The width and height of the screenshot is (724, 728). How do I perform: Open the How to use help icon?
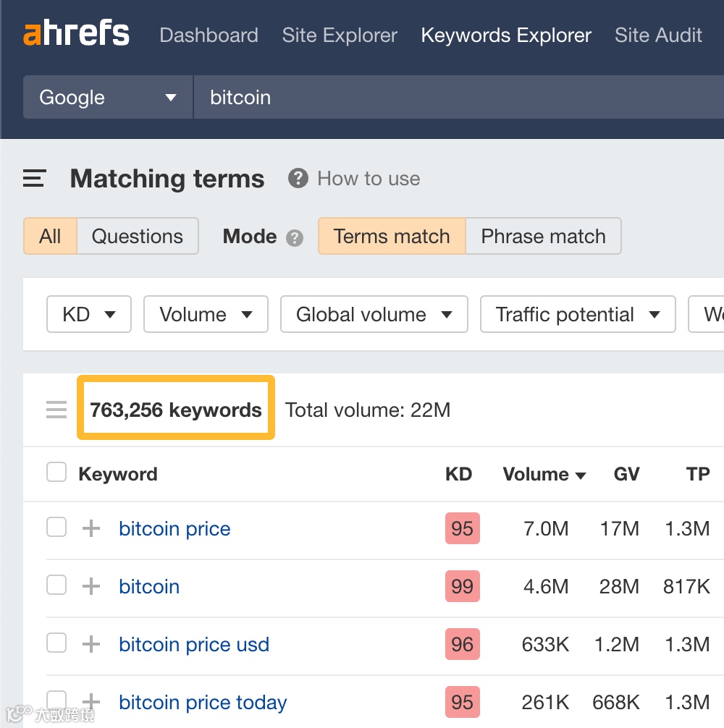click(298, 178)
